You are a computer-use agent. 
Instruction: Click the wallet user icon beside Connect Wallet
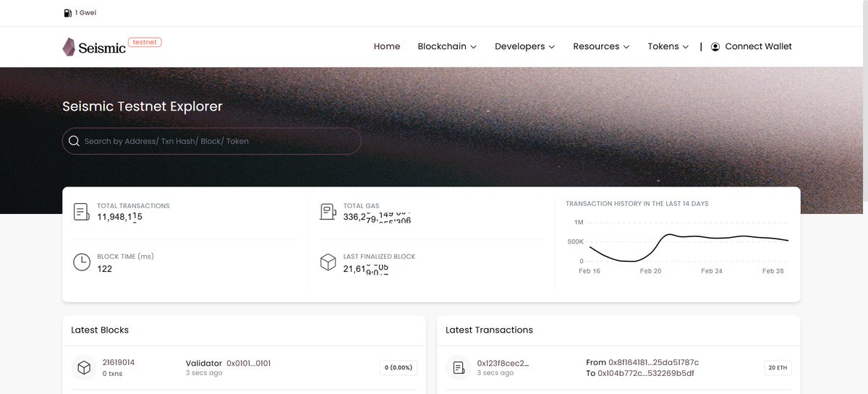[715, 46]
